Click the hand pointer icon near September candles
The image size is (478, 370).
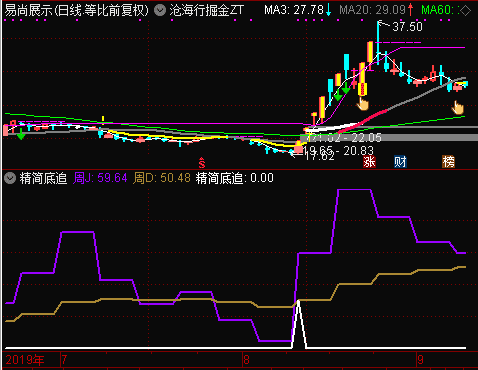458,107
